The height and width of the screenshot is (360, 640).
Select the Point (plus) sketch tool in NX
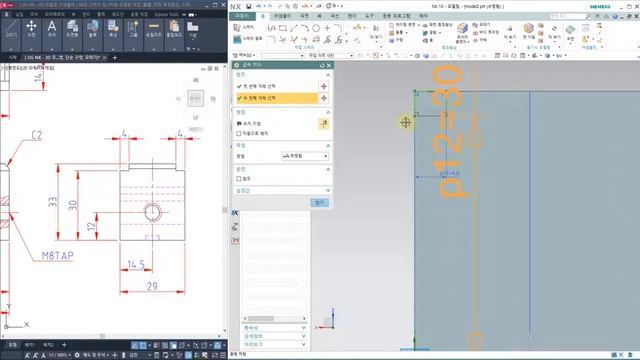(x=327, y=28)
